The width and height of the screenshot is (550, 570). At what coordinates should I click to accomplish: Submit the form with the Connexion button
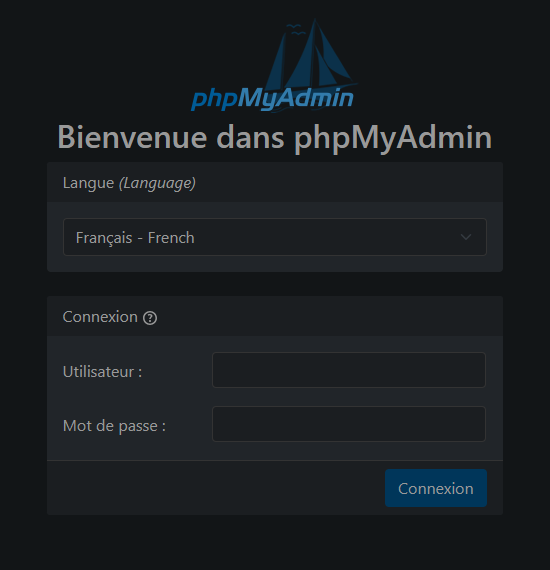click(x=436, y=488)
